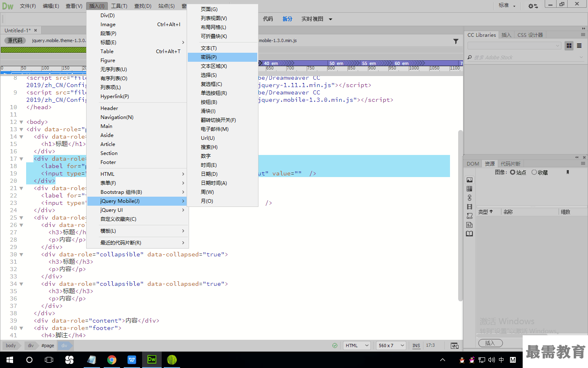Insert Table from the Insert menu
The height and width of the screenshot is (368, 588).
[x=137, y=52]
